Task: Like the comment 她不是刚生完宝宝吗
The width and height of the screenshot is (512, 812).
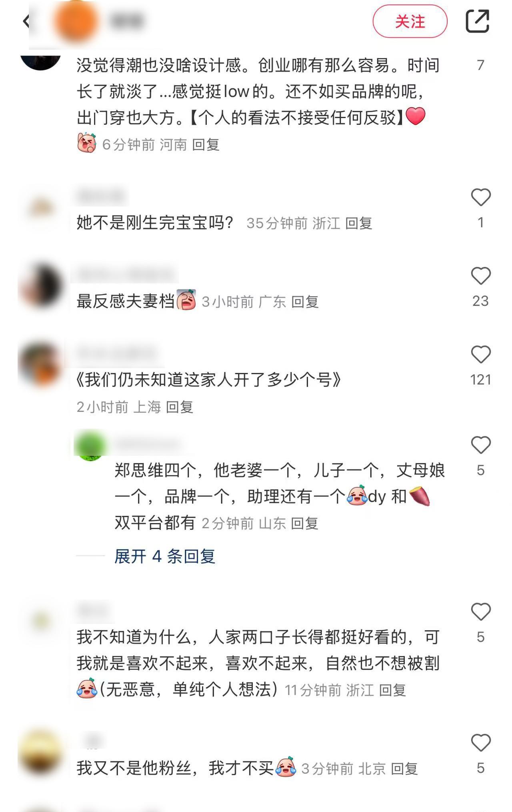Action: point(480,197)
